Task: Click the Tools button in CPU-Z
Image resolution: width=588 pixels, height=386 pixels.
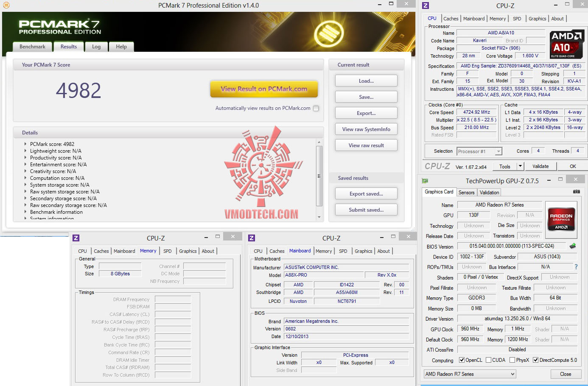Action: click(x=505, y=166)
